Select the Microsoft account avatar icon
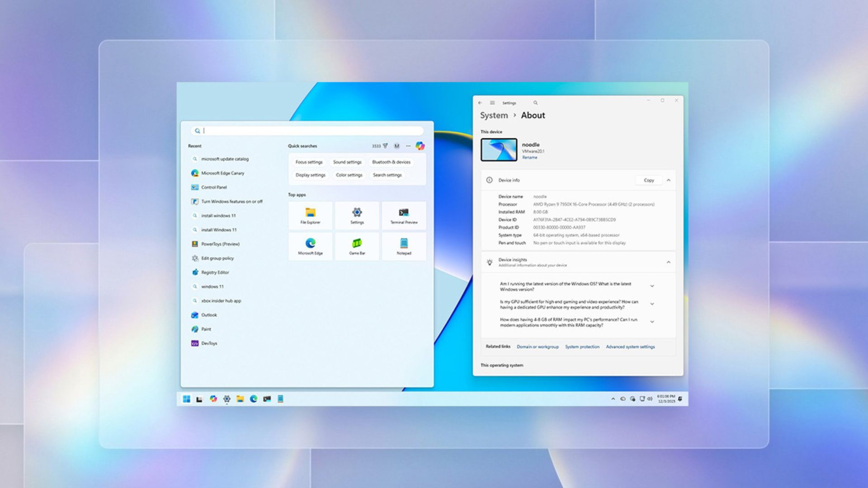 point(396,145)
